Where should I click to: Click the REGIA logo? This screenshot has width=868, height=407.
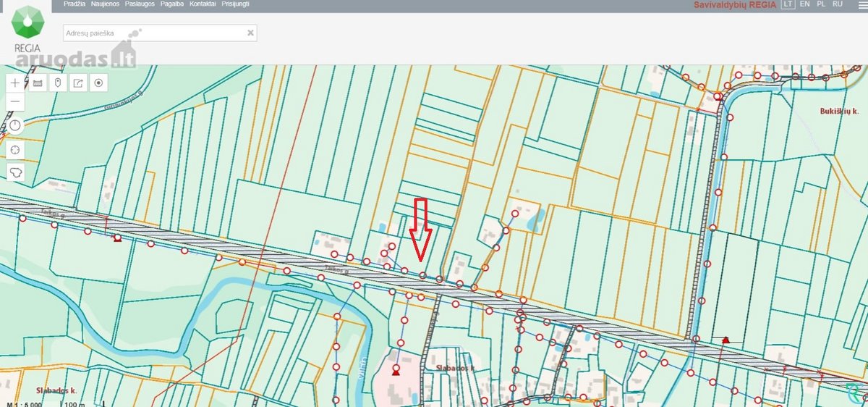(x=28, y=30)
